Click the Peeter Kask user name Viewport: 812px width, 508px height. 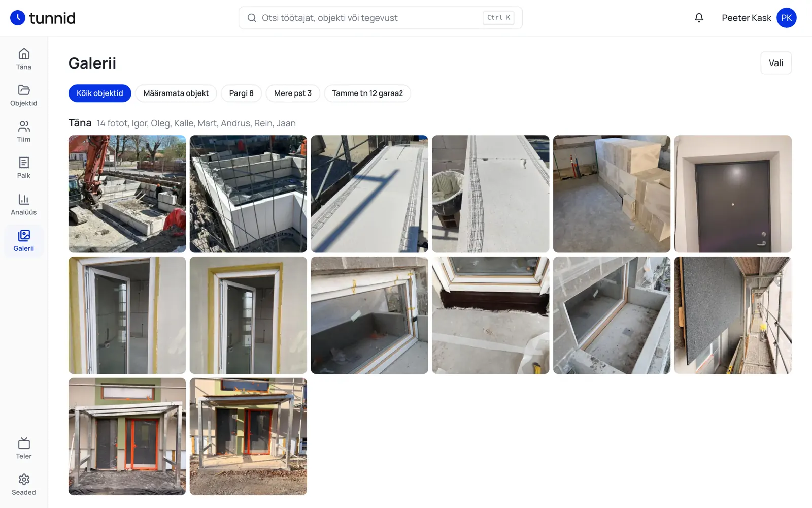747,18
